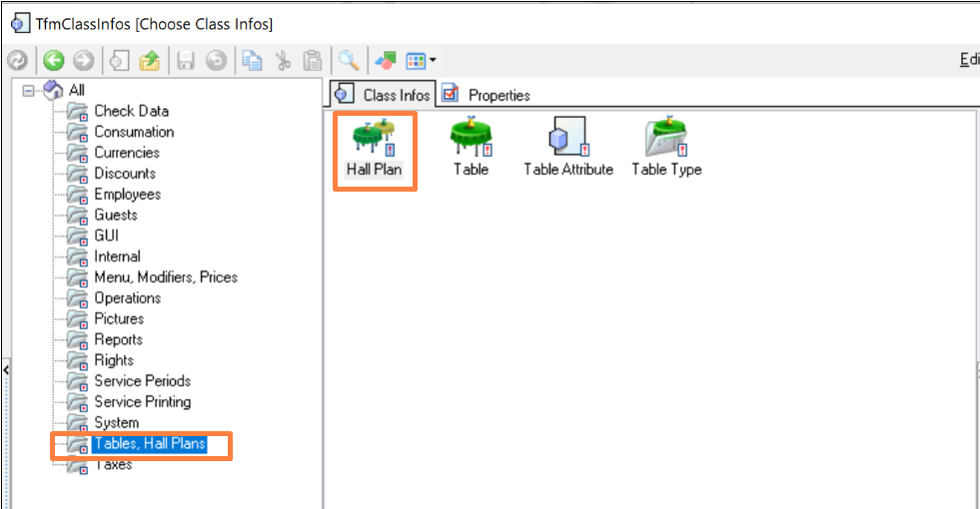The width and height of the screenshot is (980, 509).
Task: Select Service Periods in the tree
Action: point(143,381)
